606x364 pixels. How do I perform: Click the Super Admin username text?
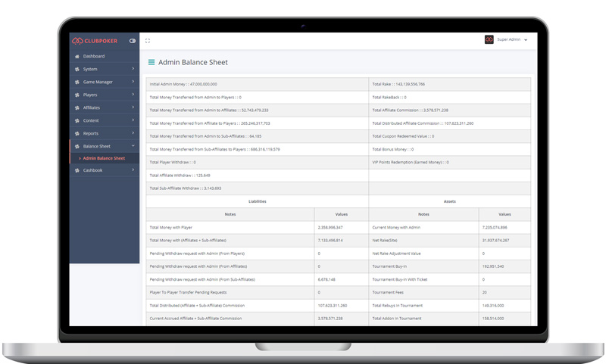(508, 39)
